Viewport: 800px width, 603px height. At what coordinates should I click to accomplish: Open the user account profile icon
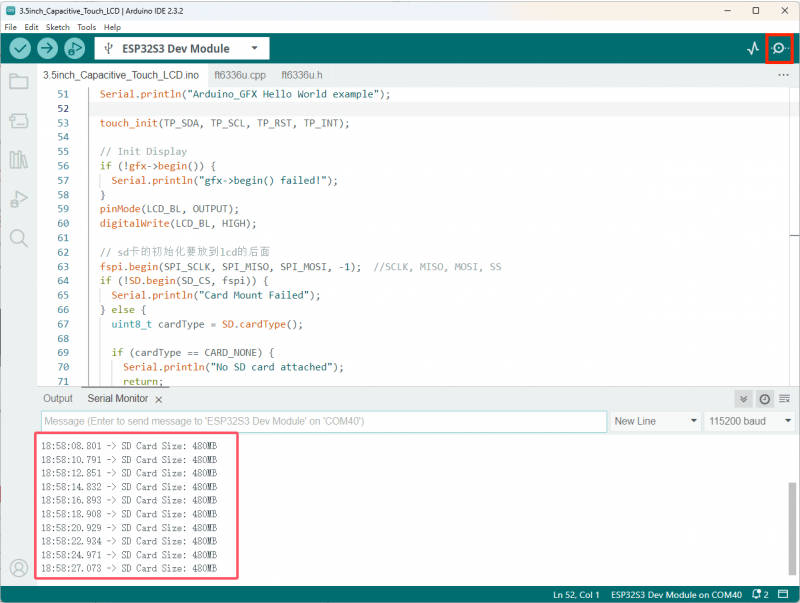[19, 568]
